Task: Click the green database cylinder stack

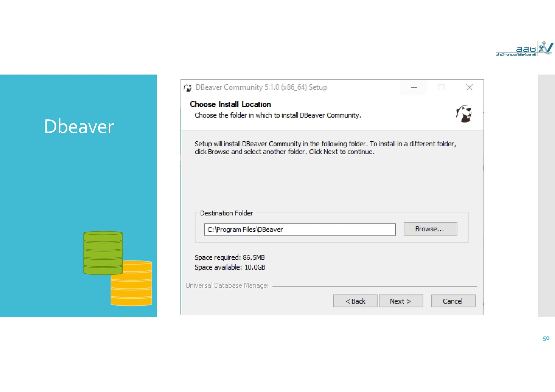Action: [103, 252]
